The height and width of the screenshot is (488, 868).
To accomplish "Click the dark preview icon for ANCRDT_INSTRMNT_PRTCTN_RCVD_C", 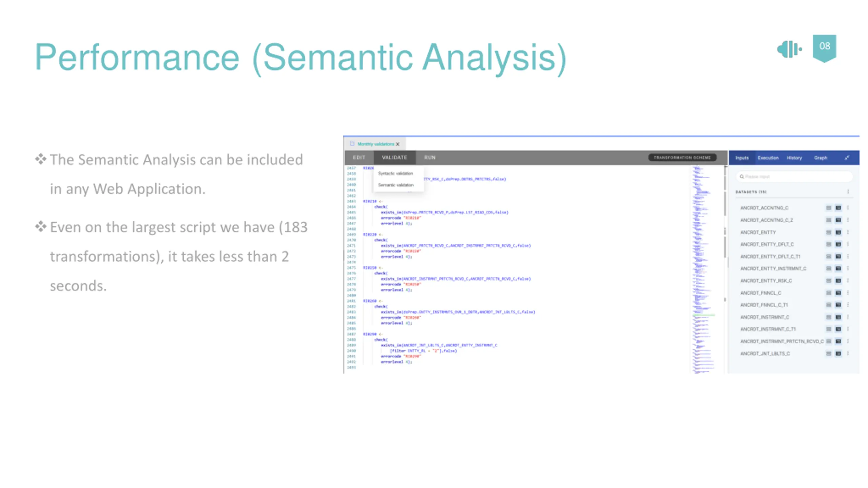I will [838, 341].
